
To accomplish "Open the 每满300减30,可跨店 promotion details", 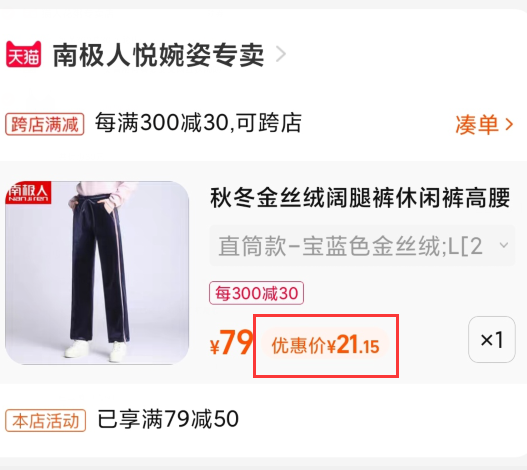I will pos(198,123).
